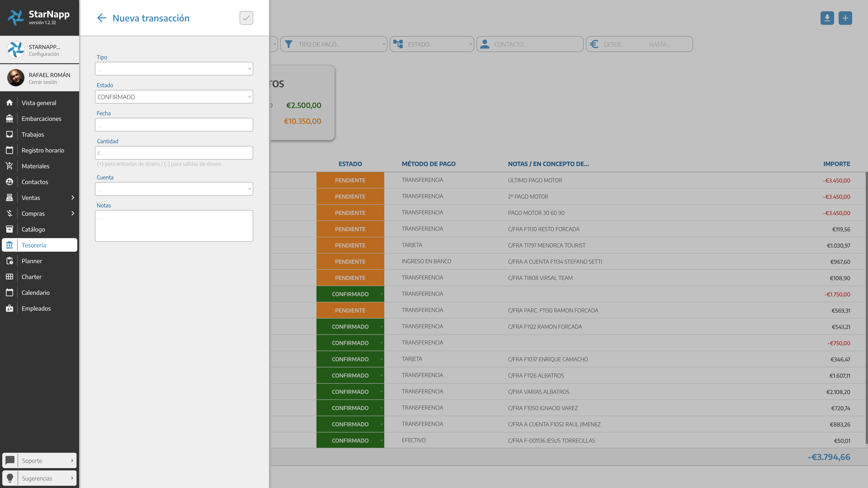Open the Contactos menu item
Viewport: 868px width, 488px height.
pyautogui.click(x=35, y=182)
